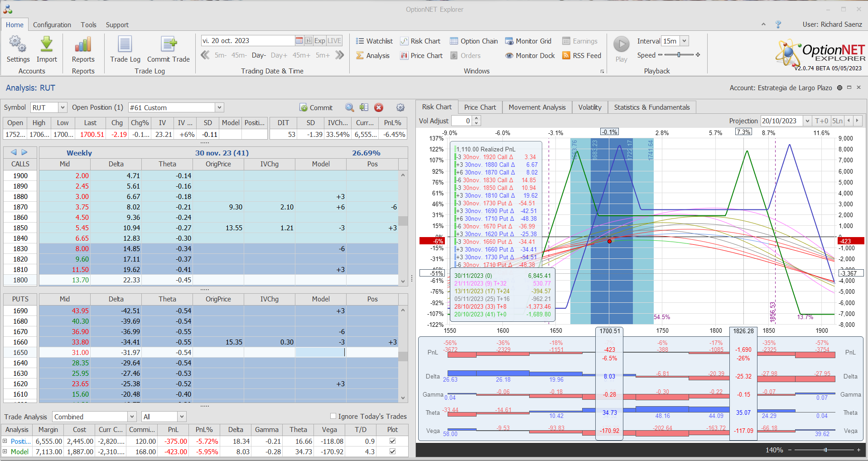The image size is (868, 461).
Task: Open the calendar date picker icon
Action: pos(299,41)
